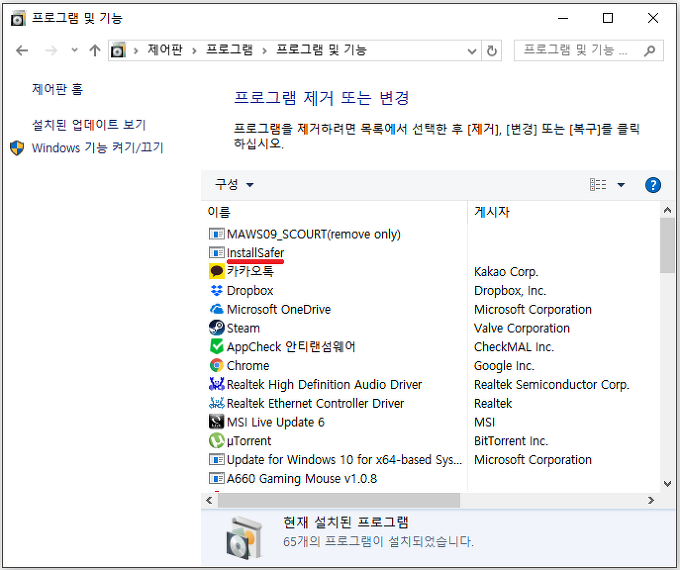
Task: Select the 프로그램 breadcrumb
Action: point(229,50)
